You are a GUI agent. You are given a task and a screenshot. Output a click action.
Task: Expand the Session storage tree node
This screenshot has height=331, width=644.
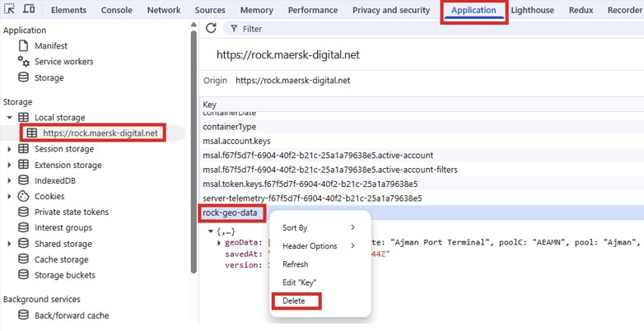10,149
